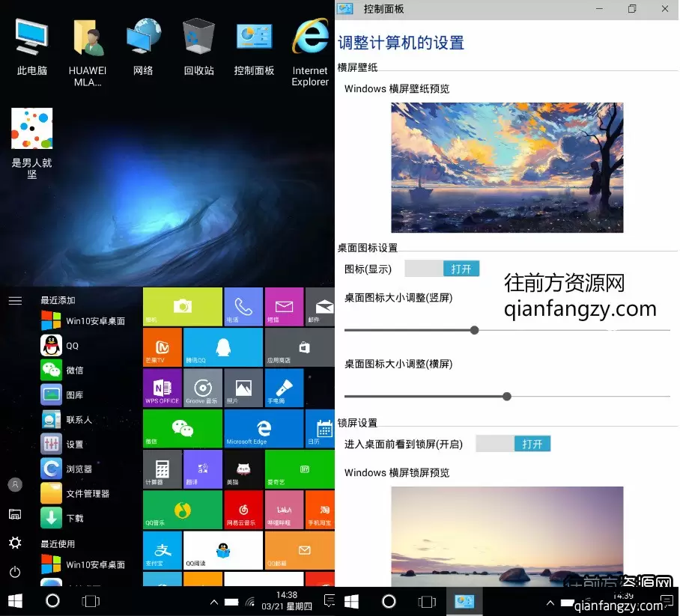Open the 计算器 calculator tile
Viewport: 680px width, 616px height.
(x=163, y=469)
